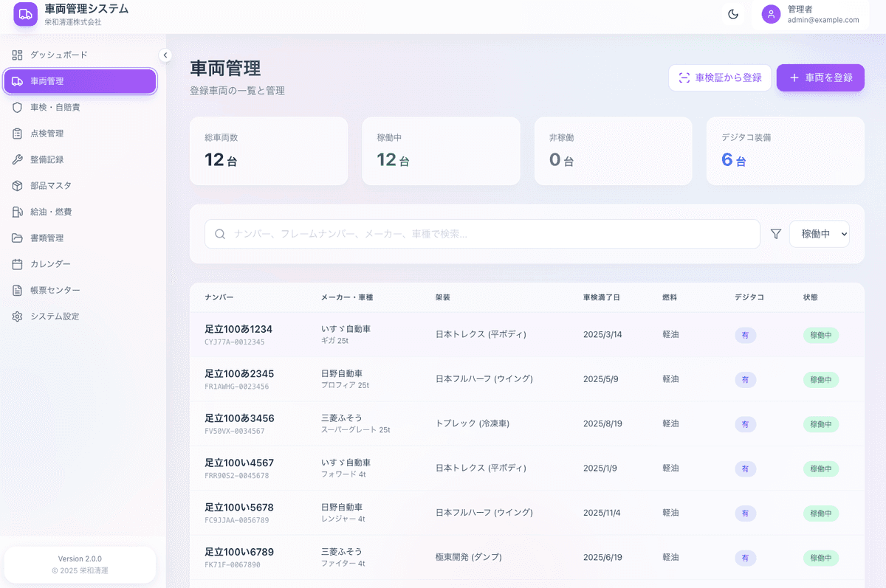Viewport: 886px width, 588px height.
Task: Click the box icon for 部品マスタ
Action: point(17,186)
